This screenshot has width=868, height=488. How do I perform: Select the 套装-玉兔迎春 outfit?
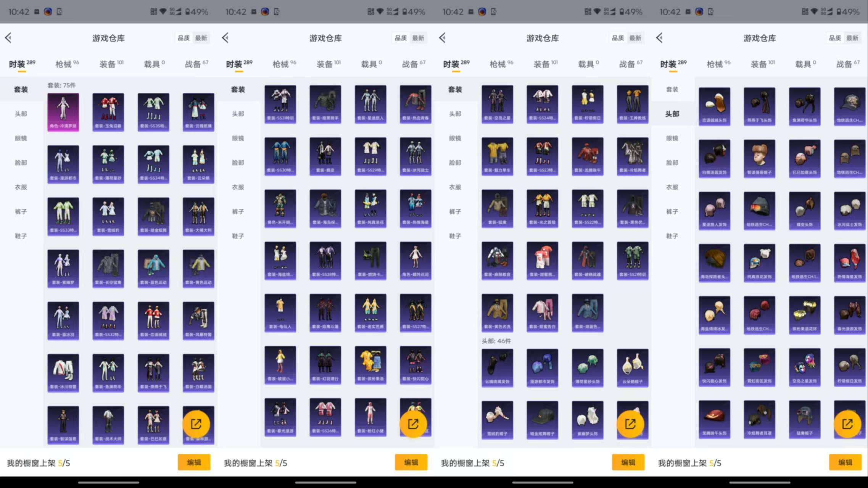click(108, 112)
